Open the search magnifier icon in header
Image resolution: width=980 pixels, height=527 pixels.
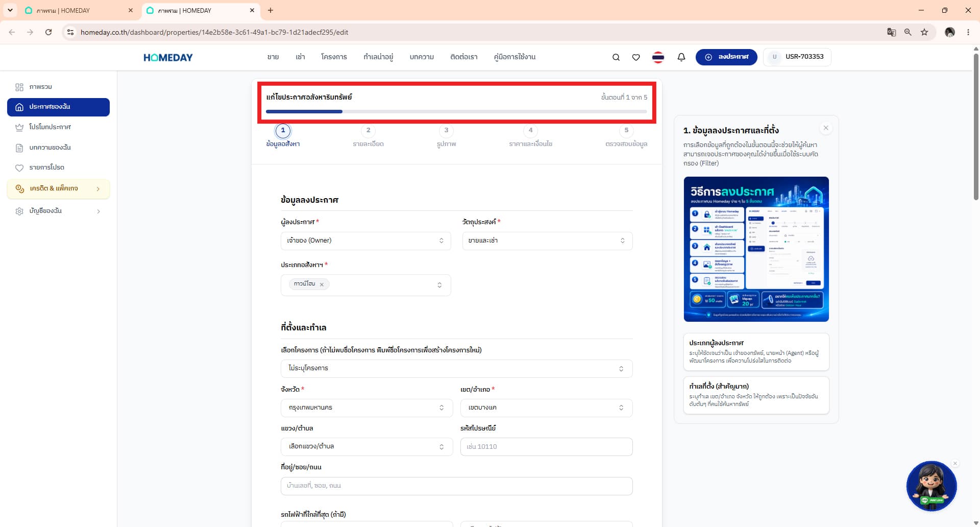[x=616, y=57]
